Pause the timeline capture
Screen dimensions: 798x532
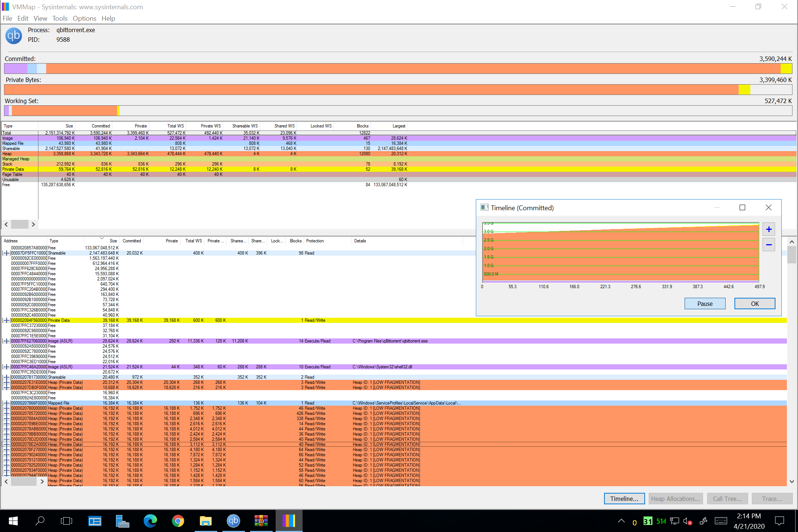point(705,304)
